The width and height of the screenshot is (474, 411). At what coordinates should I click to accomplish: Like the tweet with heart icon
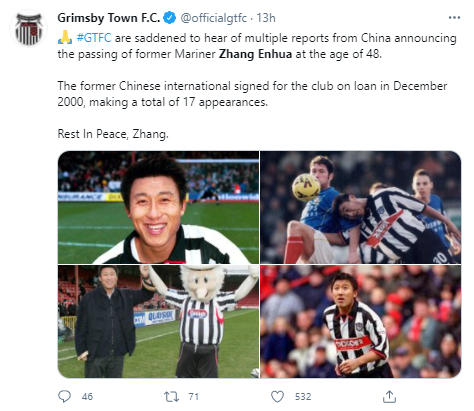click(277, 396)
